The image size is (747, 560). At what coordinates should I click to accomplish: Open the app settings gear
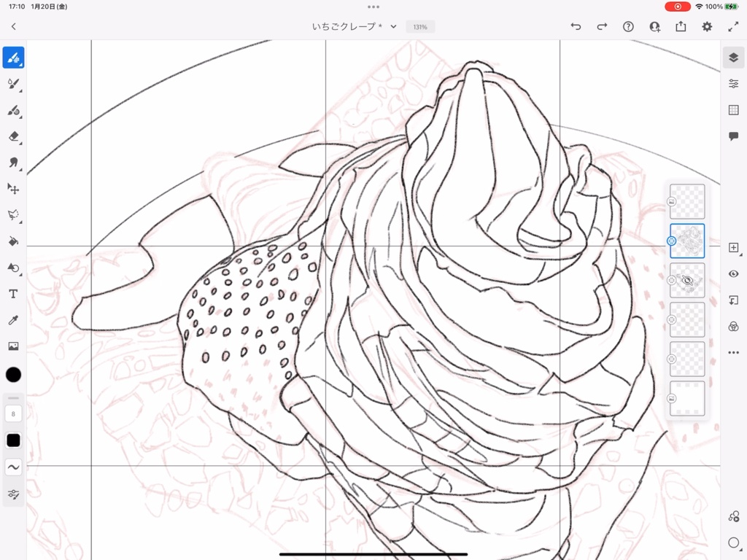click(707, 27)
